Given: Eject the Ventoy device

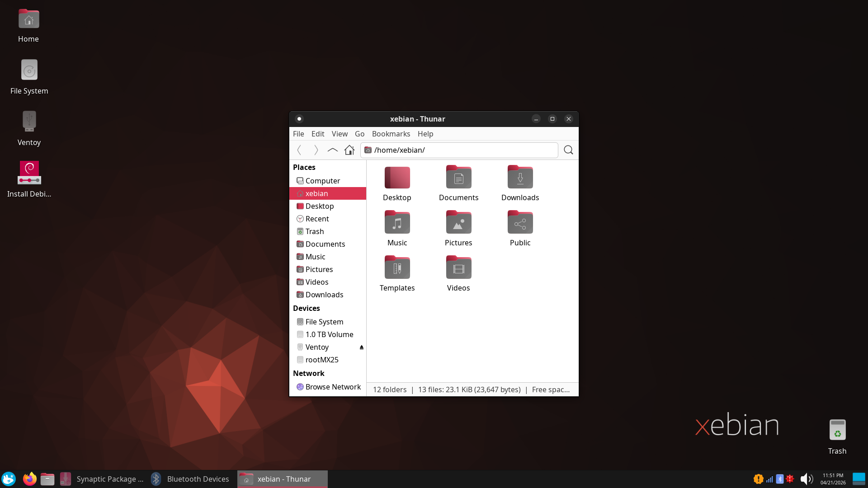Looking at the screenshot, I should click(361, 347).
